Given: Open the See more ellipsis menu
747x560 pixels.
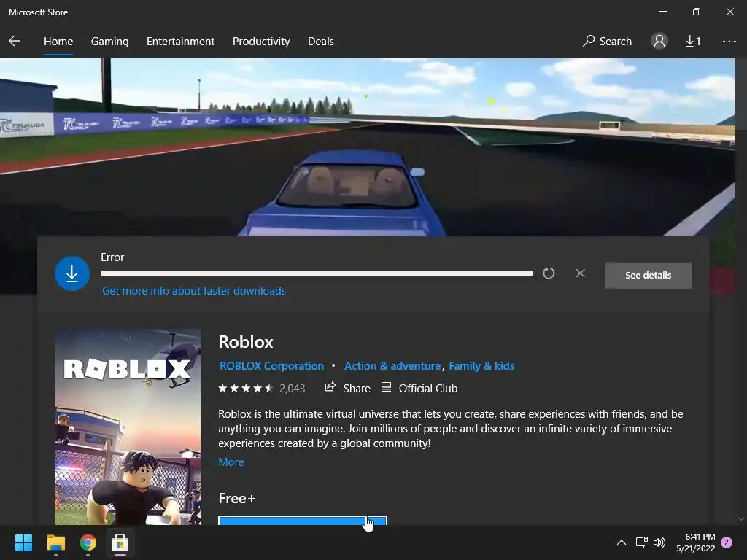Looking at the screenshot, I should pos(729,42).
